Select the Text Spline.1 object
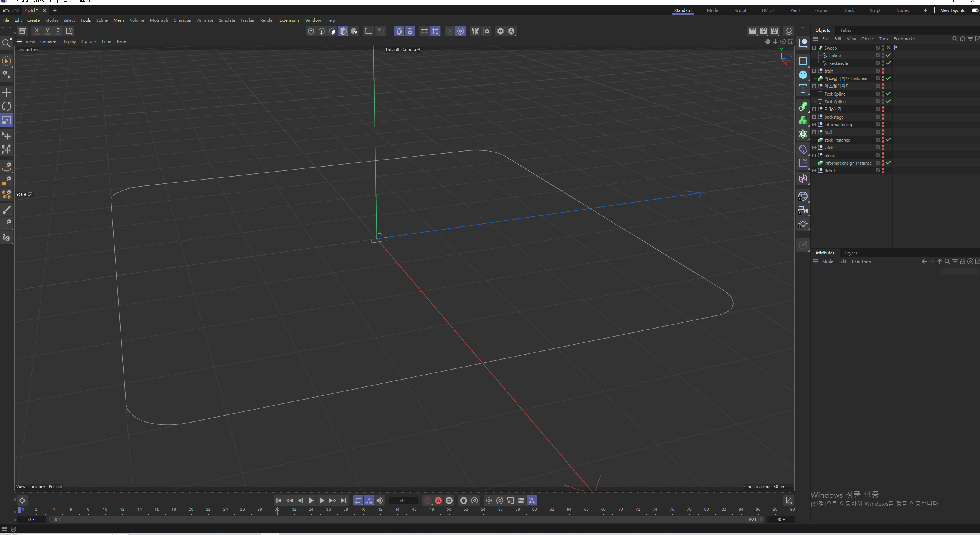Viewport: 980px width, 535px height. (836, 94)
